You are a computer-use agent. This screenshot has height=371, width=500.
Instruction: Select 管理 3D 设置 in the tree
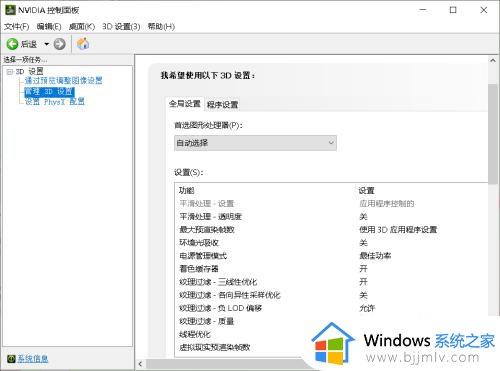[x=49, y=91]
